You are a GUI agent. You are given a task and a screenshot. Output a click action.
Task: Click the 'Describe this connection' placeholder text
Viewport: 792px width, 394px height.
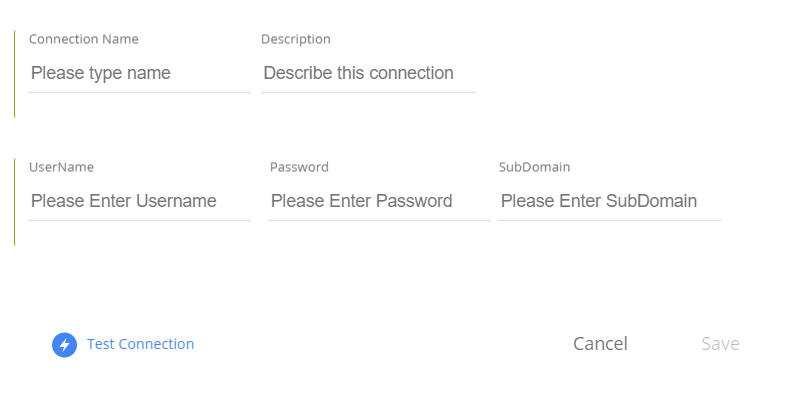tap(359, 73)
